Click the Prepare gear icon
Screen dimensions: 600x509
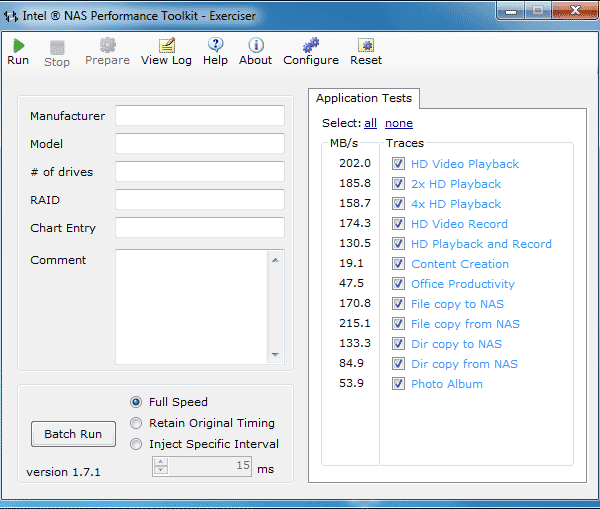108,45
